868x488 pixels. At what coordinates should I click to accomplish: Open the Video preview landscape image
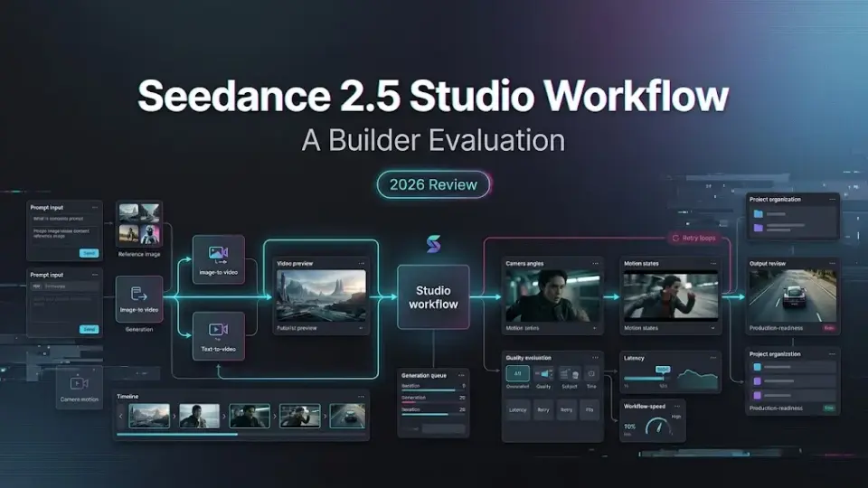(x=321, y=296)
